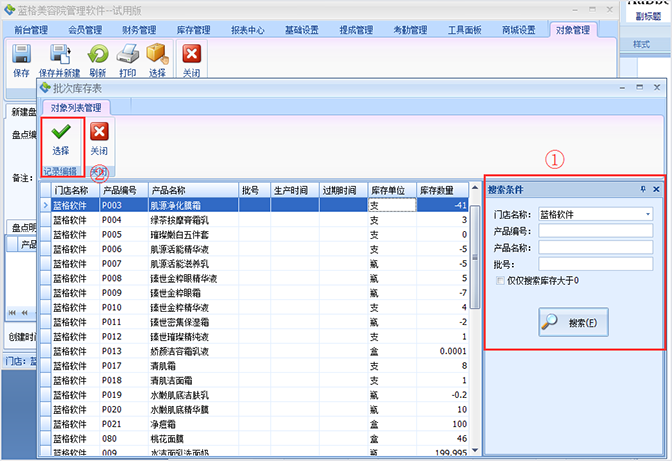672x461 pixels.
Task: Click the table's vertical scrollbar thumb
Action: (x=475, y=257)
